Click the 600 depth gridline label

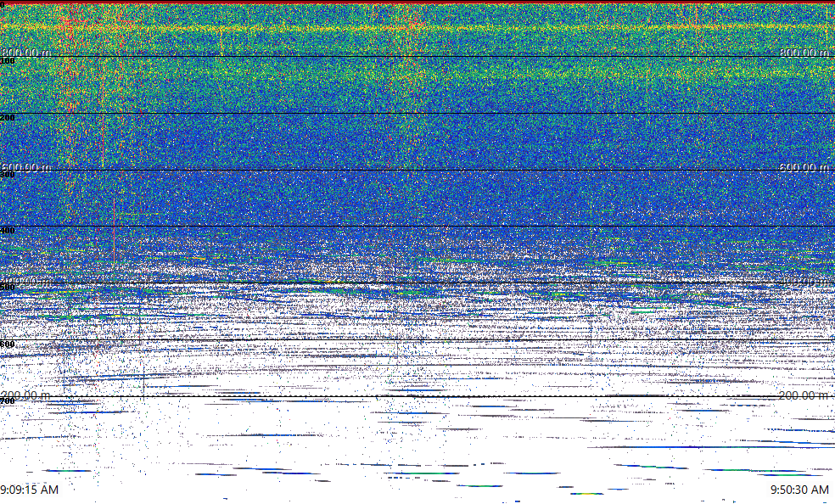[x=8, y=344]
